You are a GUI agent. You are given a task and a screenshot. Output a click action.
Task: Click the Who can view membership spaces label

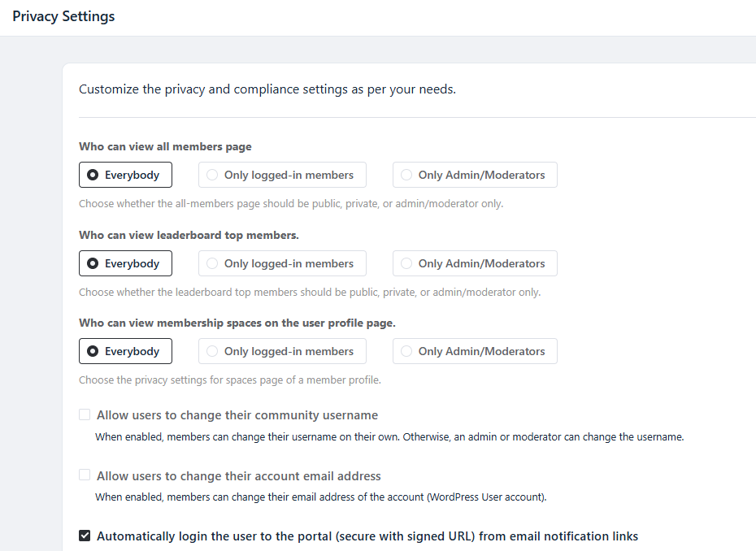click(237, 323)
